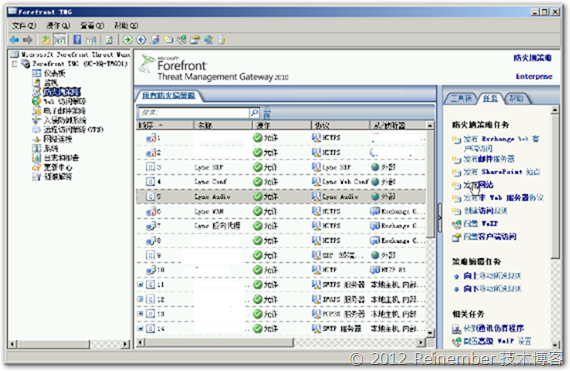Collapse the Forefront TMG server tree node
Image resolution: width=570 pixels, height=371 pixels.
pyautogui.click(x=15, y=64)
